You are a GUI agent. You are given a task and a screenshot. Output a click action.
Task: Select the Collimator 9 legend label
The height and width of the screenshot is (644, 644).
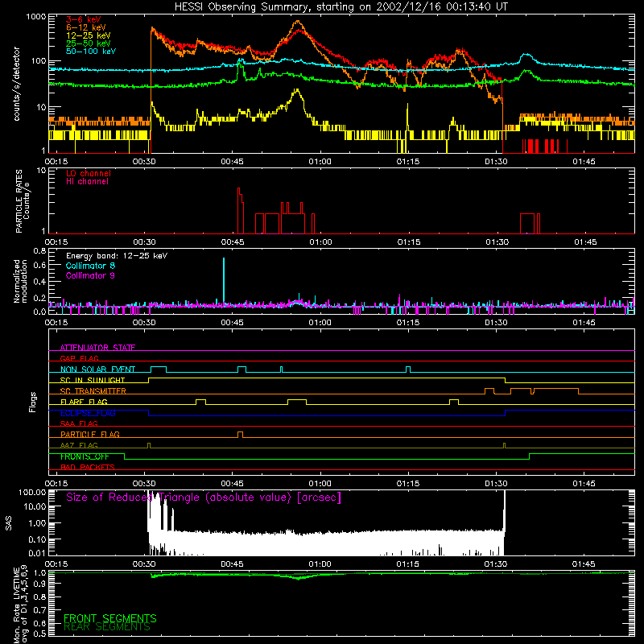point(90,275)
